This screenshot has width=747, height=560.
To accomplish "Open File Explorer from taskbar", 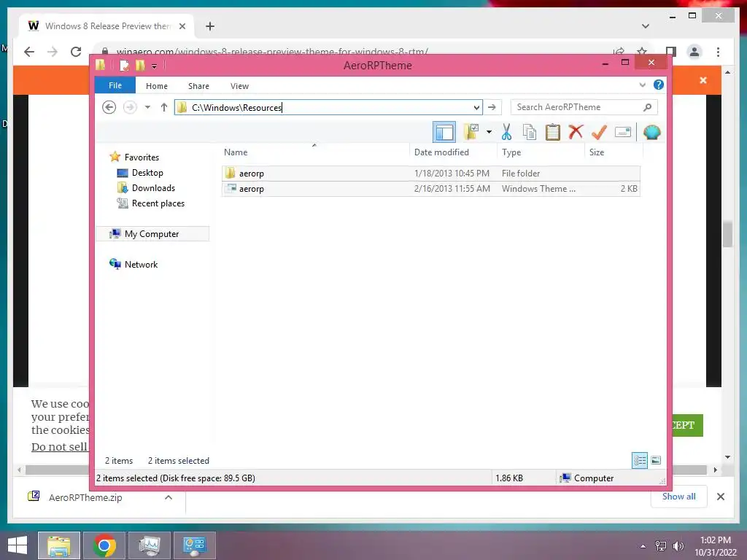I will [59, 545].
